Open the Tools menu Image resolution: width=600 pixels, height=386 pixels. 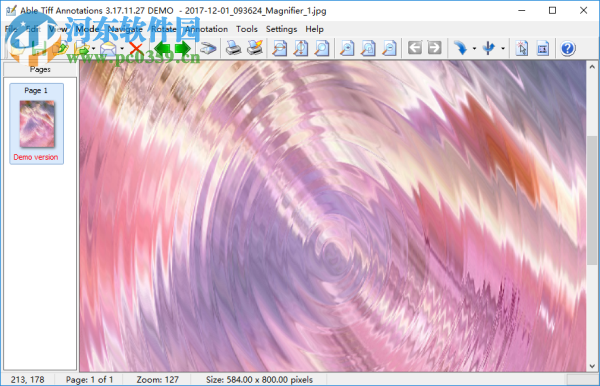[247, 29]
